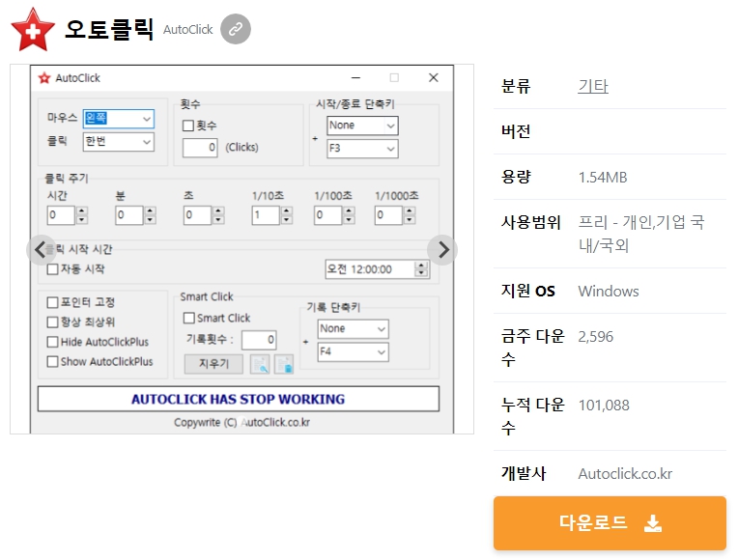Click the star icon in AutoClick title bar
738x560 pixels.
tap(44, 78)
